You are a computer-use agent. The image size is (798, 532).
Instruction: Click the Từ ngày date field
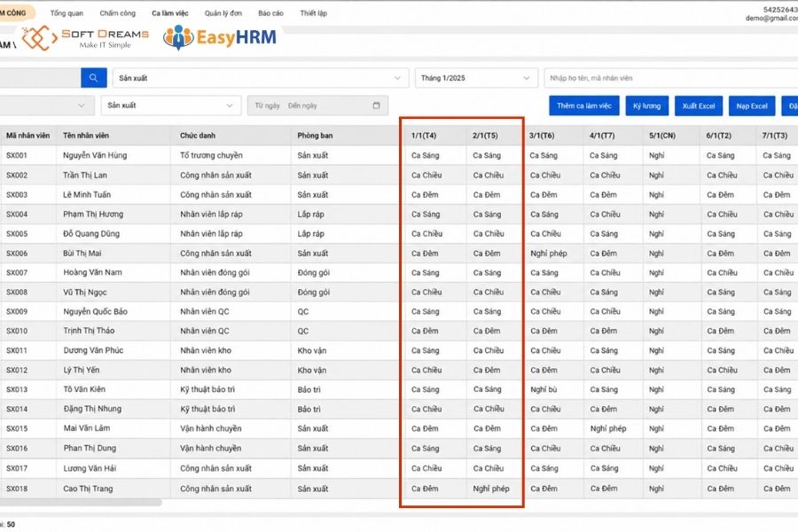click(x=267, y=106)
